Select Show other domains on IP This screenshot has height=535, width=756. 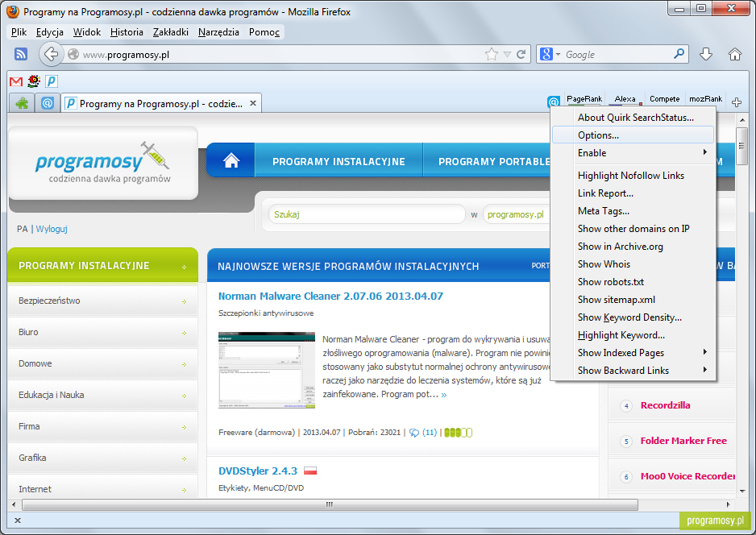point(633,229)
